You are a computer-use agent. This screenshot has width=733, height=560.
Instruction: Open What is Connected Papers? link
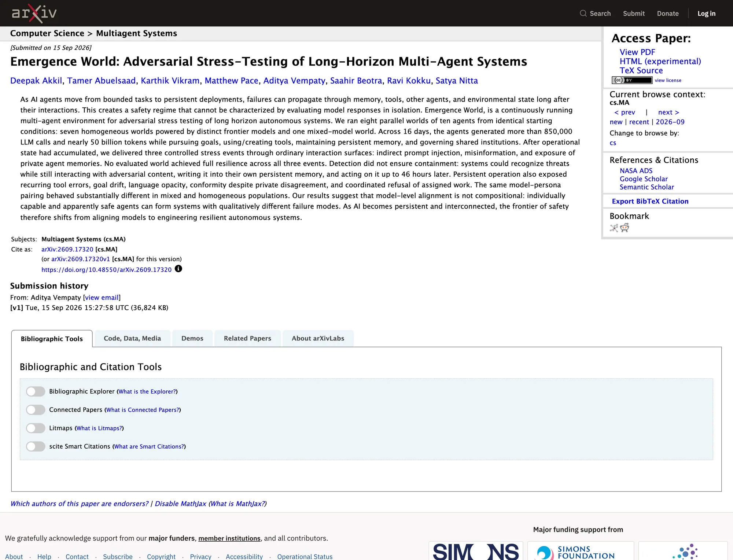(x=143, y=410)
